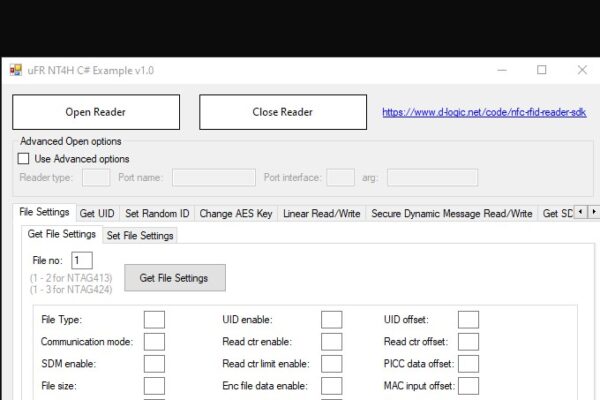The width and height of the screenshot is (600, 400).
Task: Click the PICC data offset value box
Action: click(x=468, y=364)
